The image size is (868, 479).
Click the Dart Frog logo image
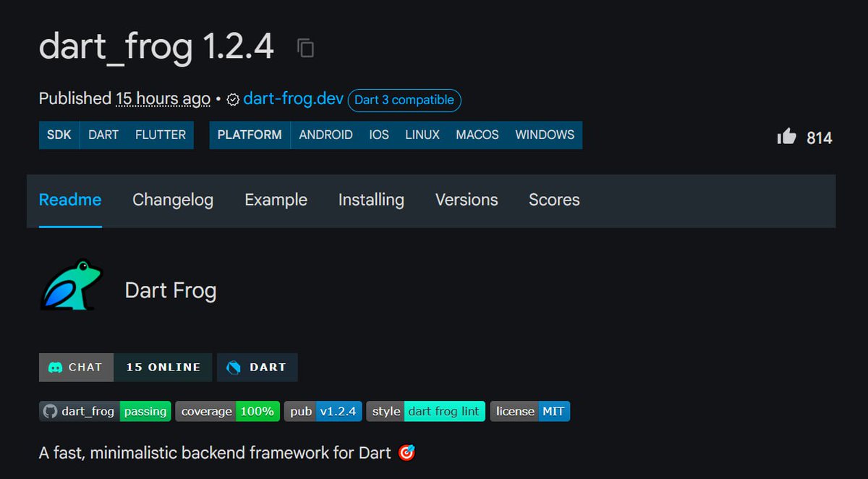pos(70,285)
